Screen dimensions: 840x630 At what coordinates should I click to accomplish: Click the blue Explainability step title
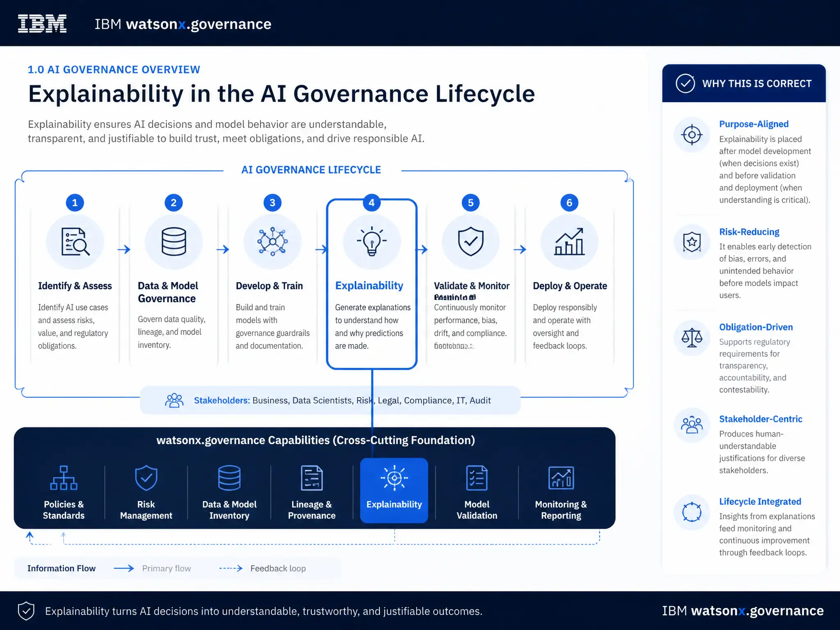tap(369, 285)
